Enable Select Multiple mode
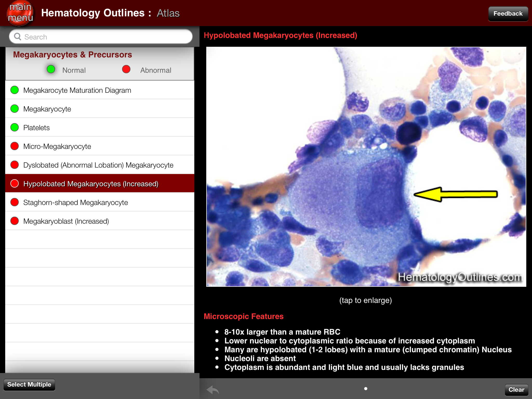Viewport: 532px width, 399px height. 29,384
